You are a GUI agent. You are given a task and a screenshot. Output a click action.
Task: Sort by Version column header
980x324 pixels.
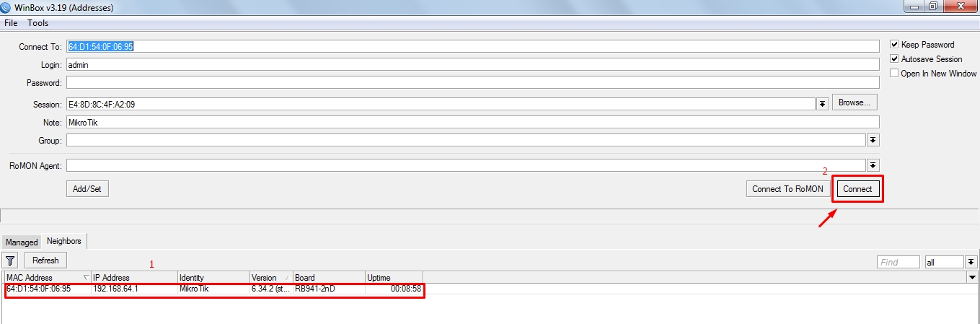point(271,278)
